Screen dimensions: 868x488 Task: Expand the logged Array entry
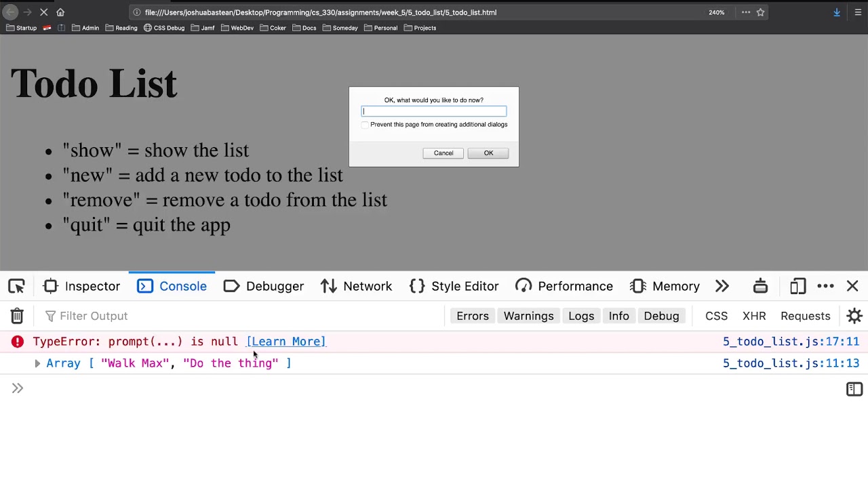tap(37, 363)
